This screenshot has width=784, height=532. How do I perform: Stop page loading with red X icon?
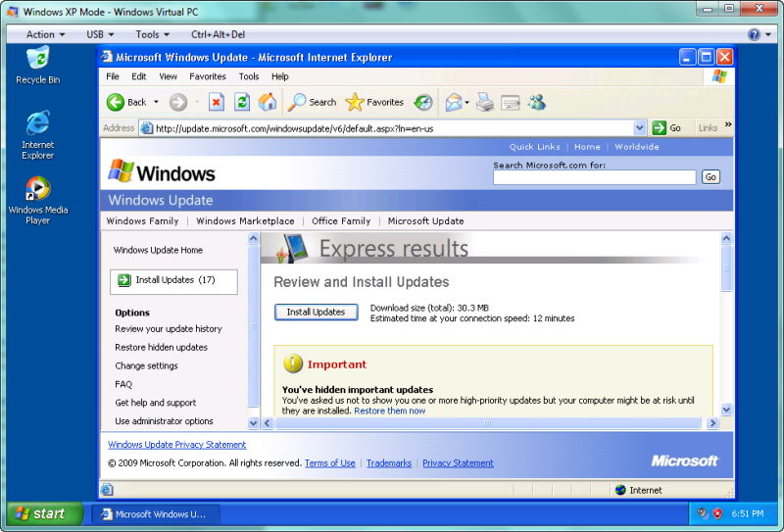(216, 102)
